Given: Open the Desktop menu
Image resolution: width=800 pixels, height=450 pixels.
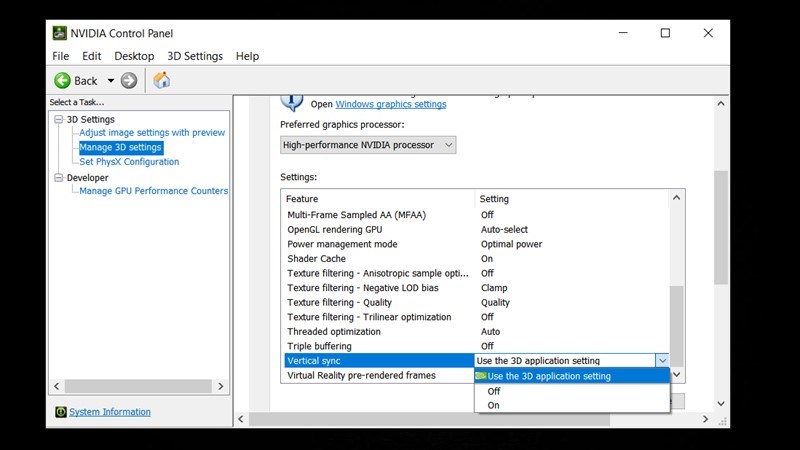Looking at the screenshot, I should (x=134, y=56).
